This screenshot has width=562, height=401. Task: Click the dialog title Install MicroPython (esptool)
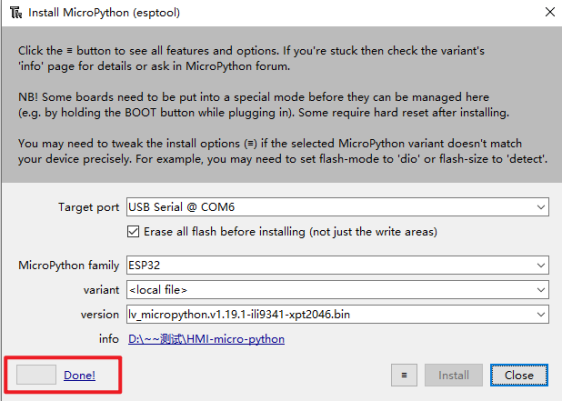point(104,13)
